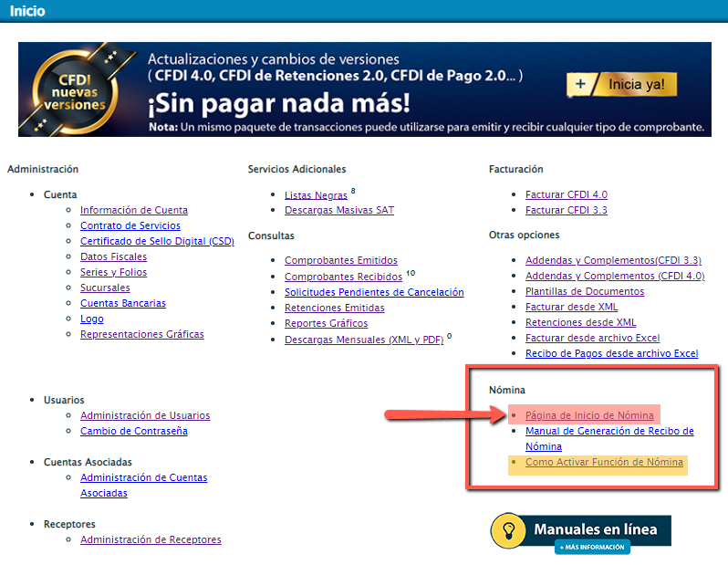This screenshot has width=728, height=565.
Task: Open Datos Fiscales link
Action: pos(113,256)
